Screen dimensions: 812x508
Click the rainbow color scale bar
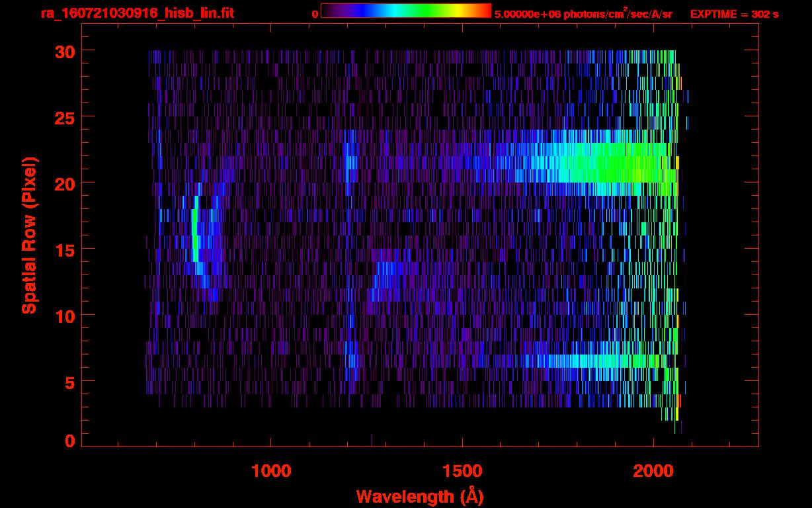406,11
